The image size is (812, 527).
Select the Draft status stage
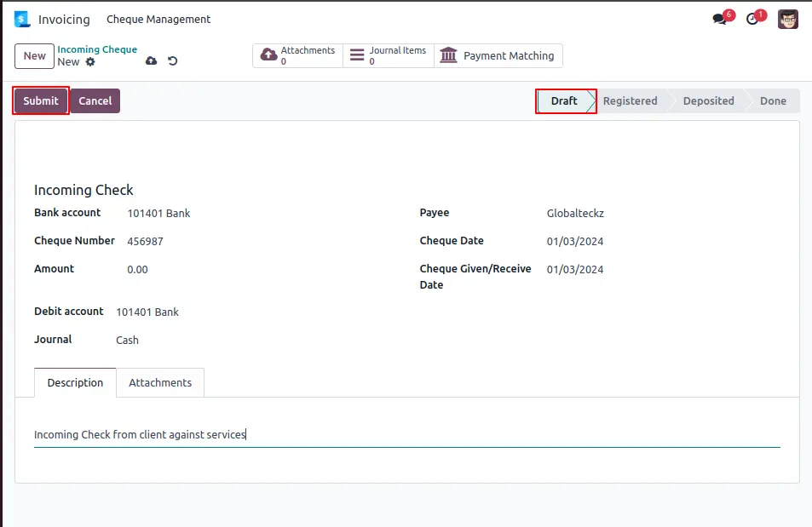(x=565, y=101)
